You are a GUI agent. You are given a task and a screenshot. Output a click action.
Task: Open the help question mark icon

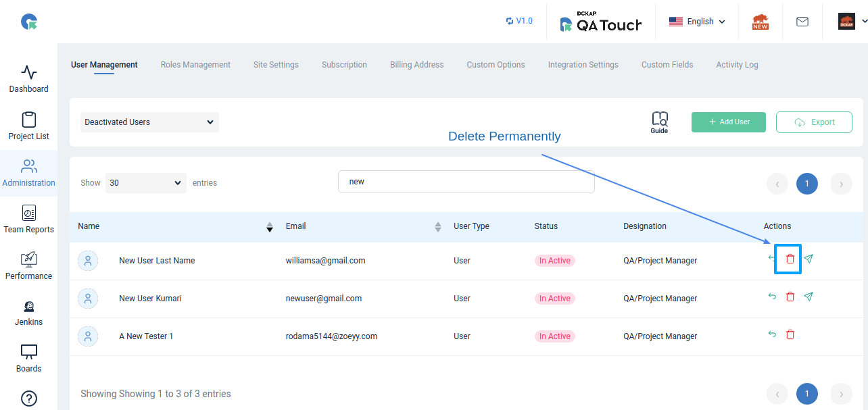tap(29, 399)
